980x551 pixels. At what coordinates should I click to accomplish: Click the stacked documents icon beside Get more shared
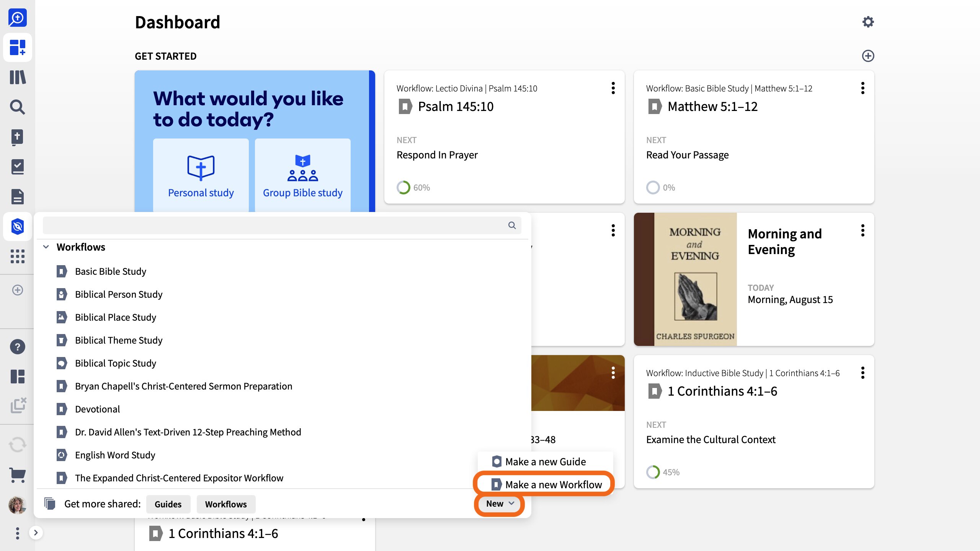pyautogui.click(x=50, y=504)
